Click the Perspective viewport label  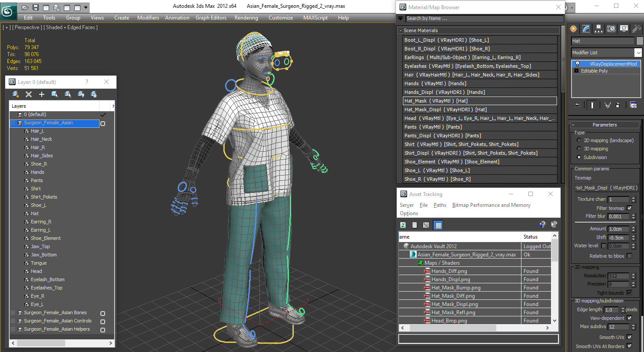[x=27, y=27]
